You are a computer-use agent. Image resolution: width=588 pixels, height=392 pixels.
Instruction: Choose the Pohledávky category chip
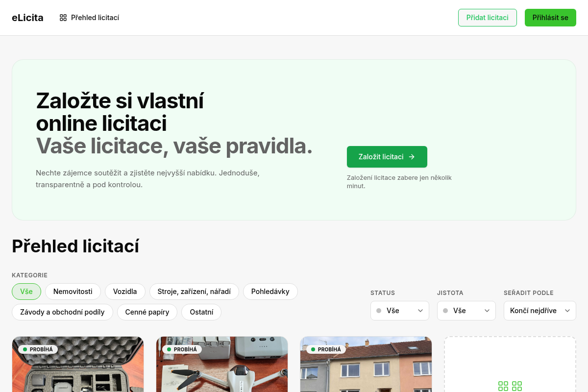click(270, 292)
